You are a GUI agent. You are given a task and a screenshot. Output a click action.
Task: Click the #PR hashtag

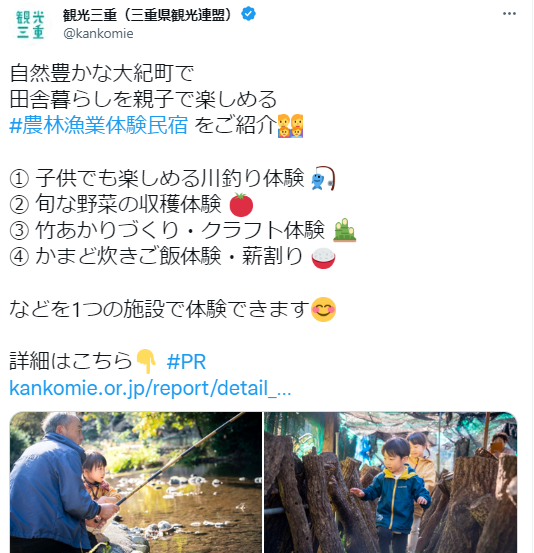(186, 361)
